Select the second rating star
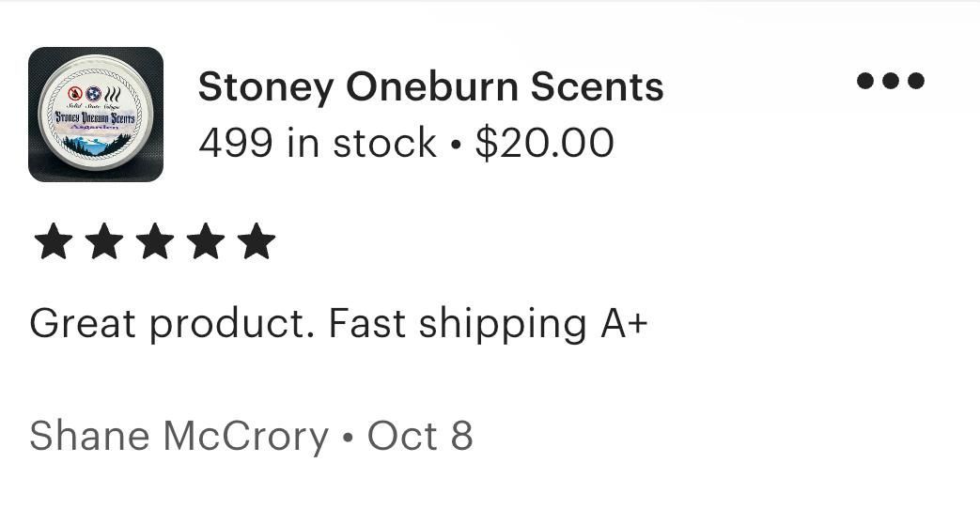The image size is (980, 509). point(103,241)
